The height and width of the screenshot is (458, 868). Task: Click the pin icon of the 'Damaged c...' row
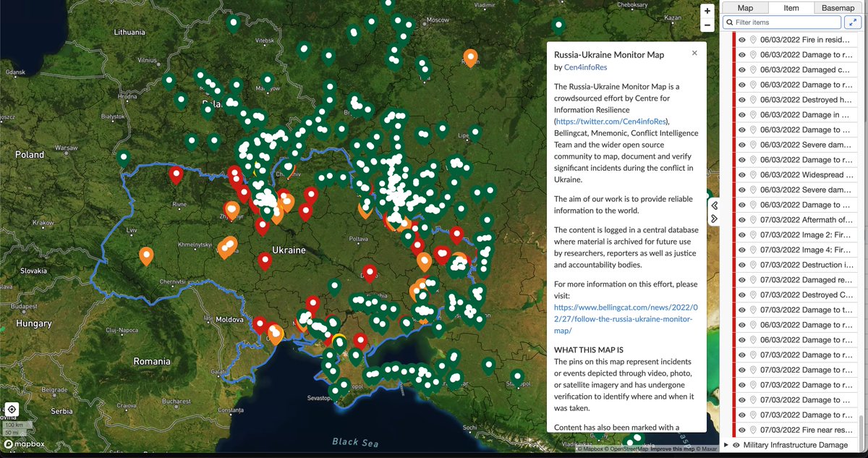tap(753, 69)
